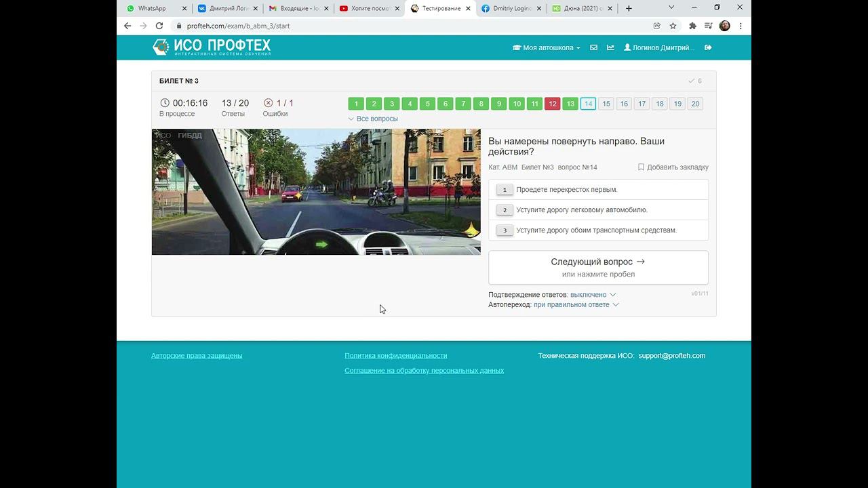Open the Автопереход dropdown
Screen dimensions: 868x488
576,305
